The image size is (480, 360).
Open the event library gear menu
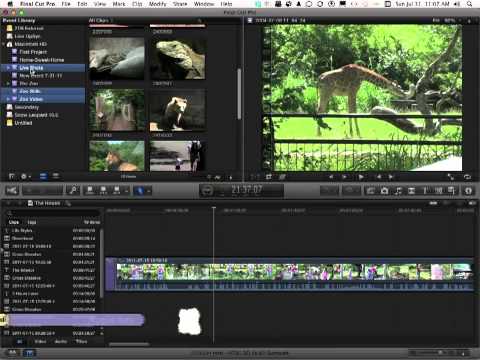25,176
